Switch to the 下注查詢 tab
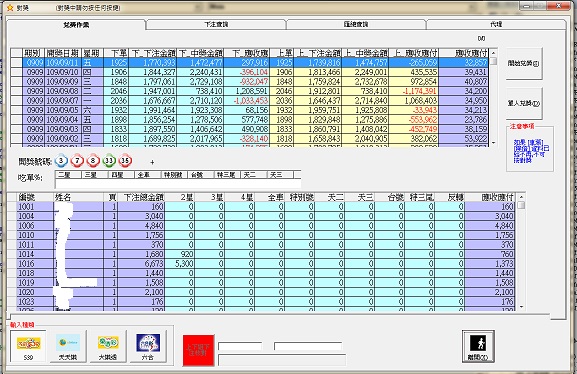 tap(216, 24)
